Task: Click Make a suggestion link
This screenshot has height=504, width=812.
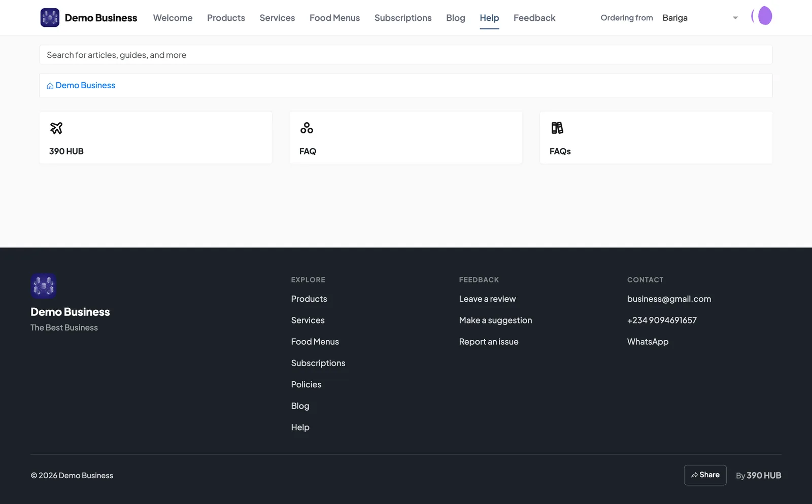Action: coord(496,320)
